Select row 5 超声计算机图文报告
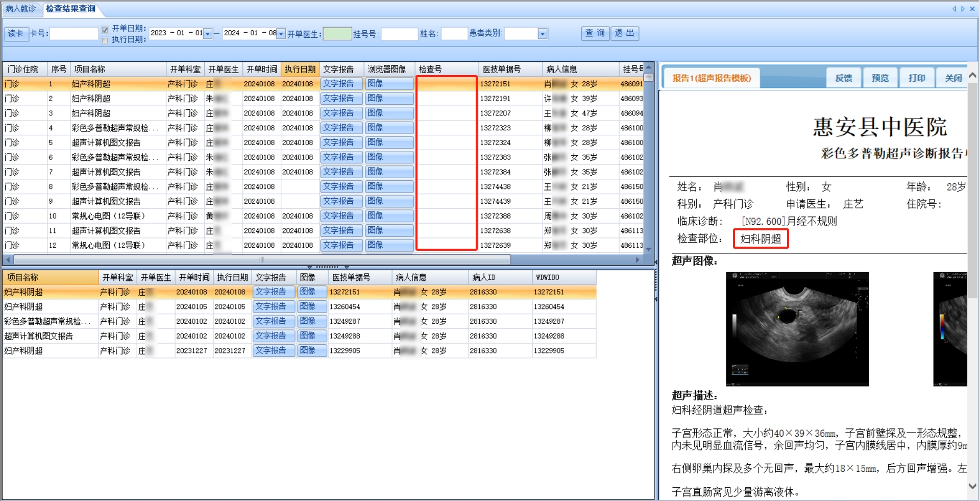 323,142
